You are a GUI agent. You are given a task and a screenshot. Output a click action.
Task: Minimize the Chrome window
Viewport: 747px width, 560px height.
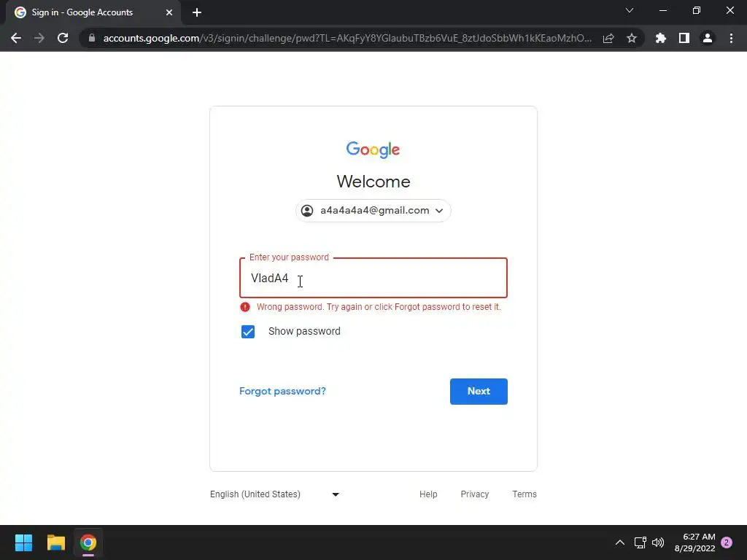[x=663, y=10]
